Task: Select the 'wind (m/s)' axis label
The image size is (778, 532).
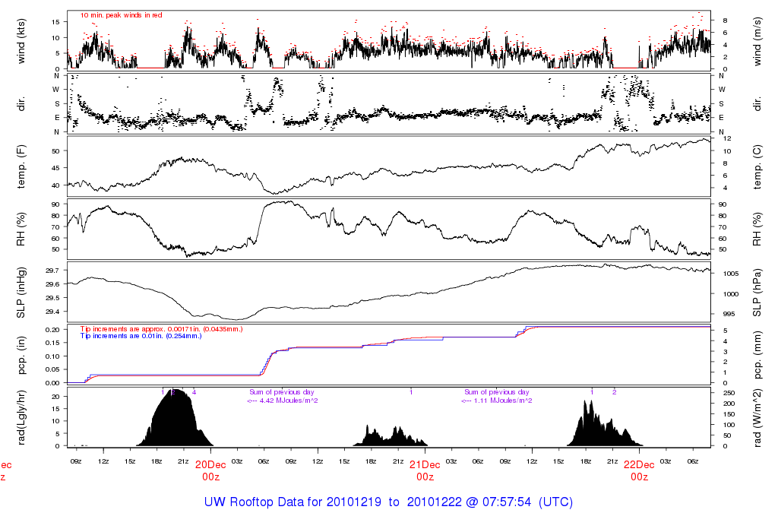Action: tap(757, 41)
